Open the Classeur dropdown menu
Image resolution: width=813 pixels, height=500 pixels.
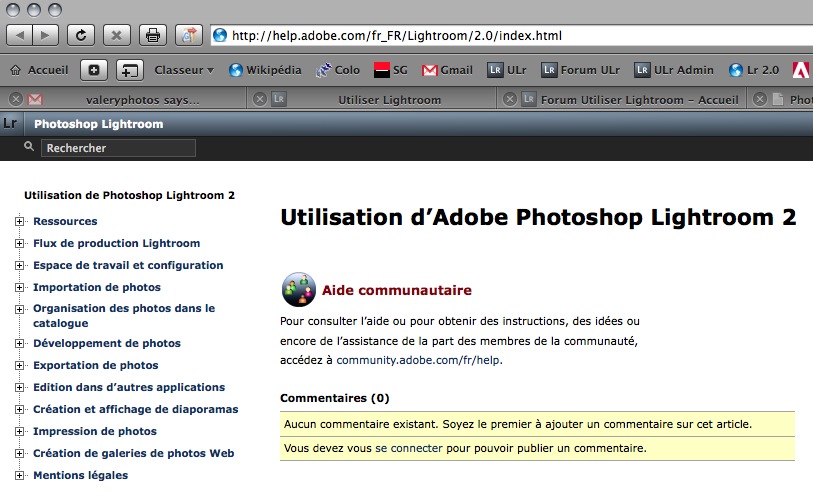184,70
